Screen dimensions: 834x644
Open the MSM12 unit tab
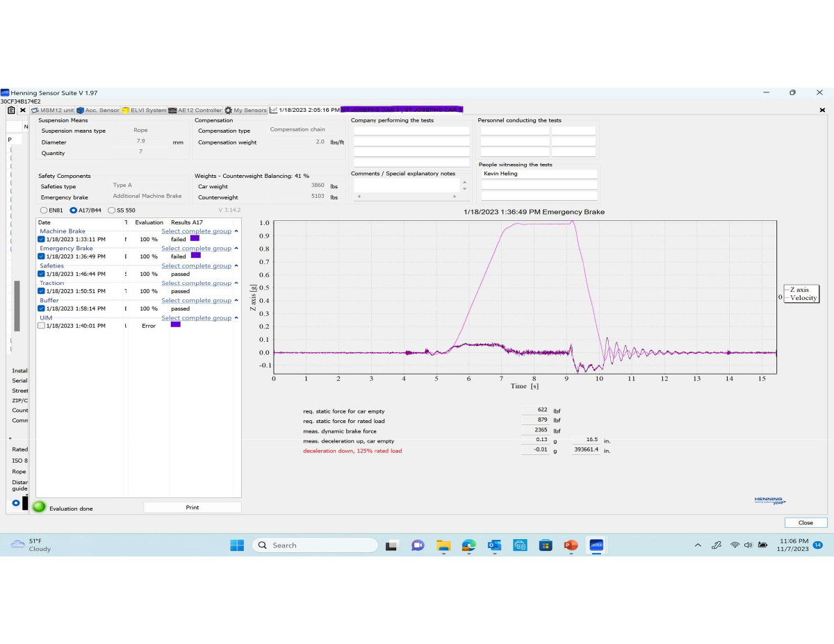tap(52, 110)
